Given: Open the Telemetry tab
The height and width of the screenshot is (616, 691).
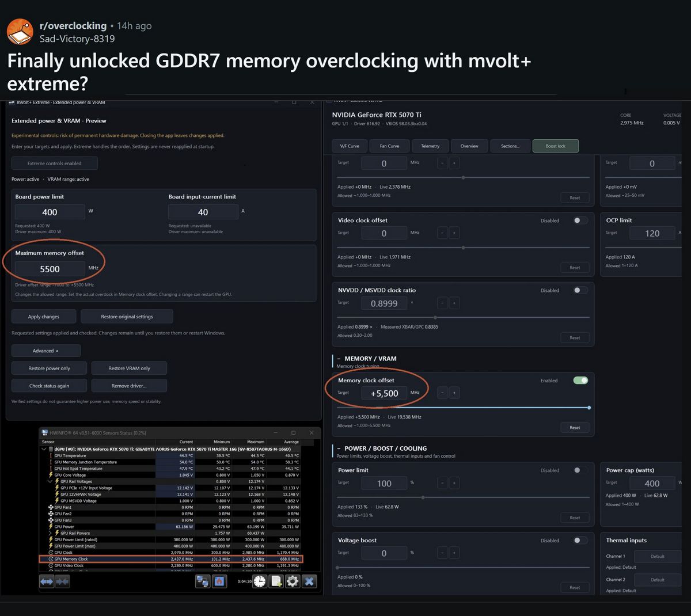Looking at the screenshot, I should 430,146.
